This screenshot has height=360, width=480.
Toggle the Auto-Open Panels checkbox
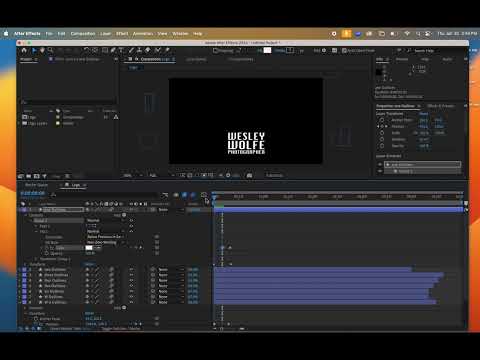(344, 51)
